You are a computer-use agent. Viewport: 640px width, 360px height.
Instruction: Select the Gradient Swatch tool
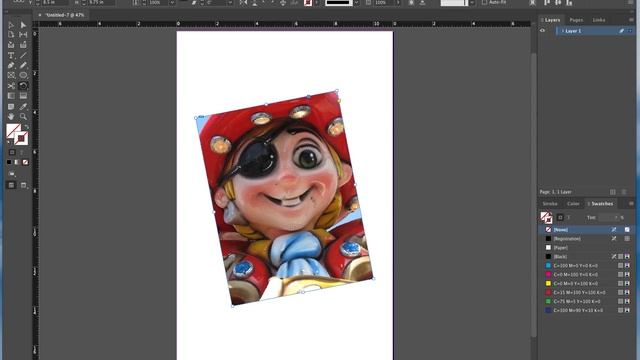11,96
